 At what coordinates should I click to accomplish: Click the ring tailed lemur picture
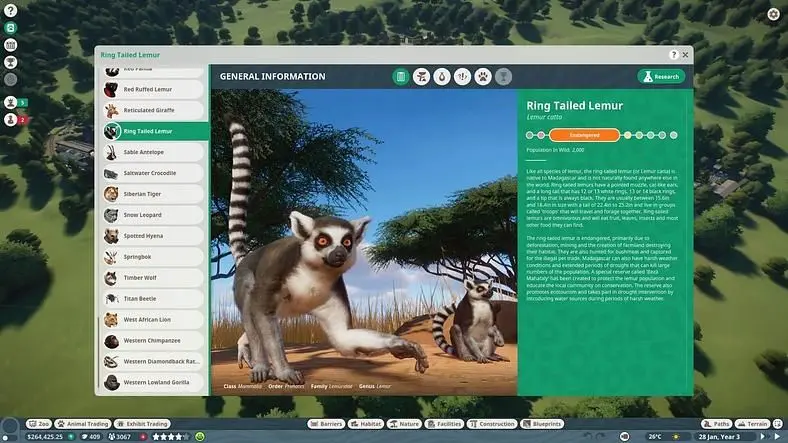[364, 242]
